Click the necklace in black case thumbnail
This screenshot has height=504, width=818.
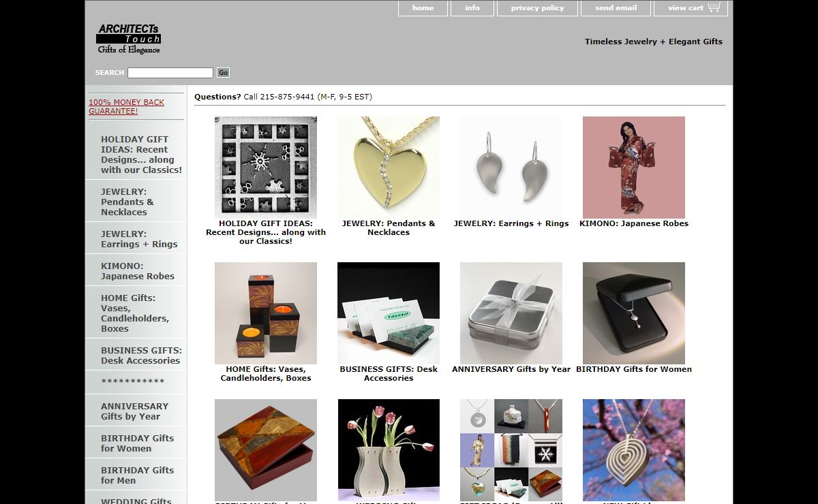pos(634,313)
